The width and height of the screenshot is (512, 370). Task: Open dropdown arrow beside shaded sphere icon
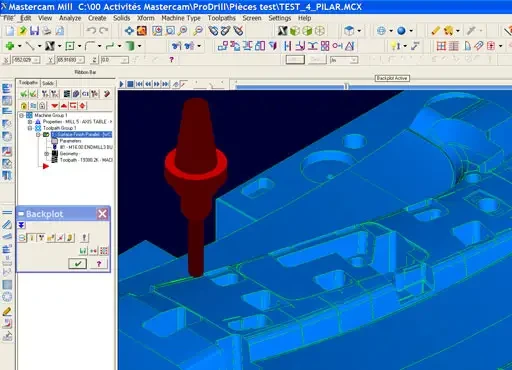[411, 31]
